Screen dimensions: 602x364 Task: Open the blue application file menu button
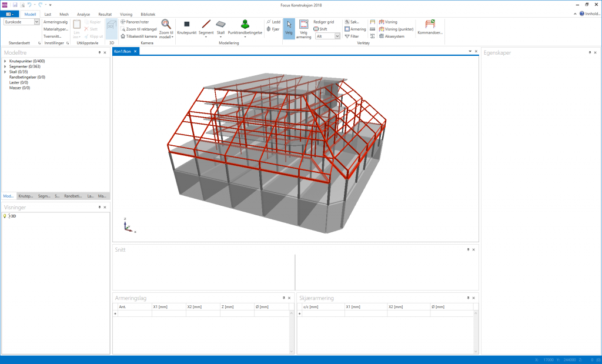point(9,14)
